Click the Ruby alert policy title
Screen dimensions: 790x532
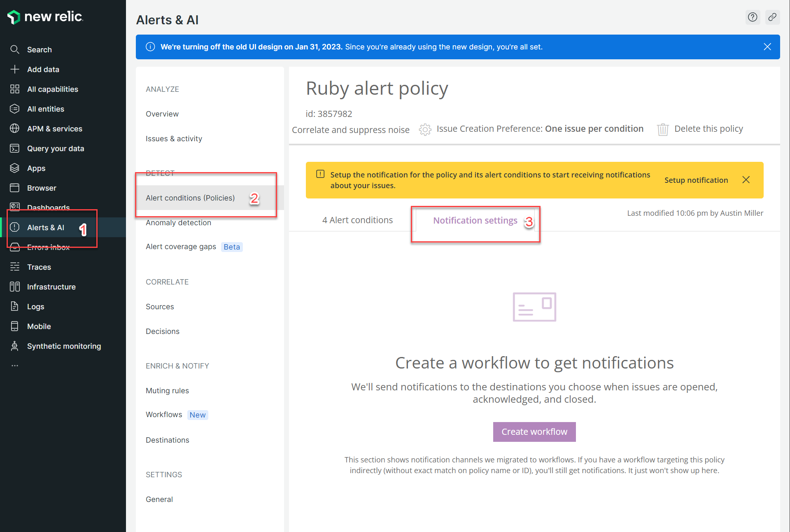point(377,89)
